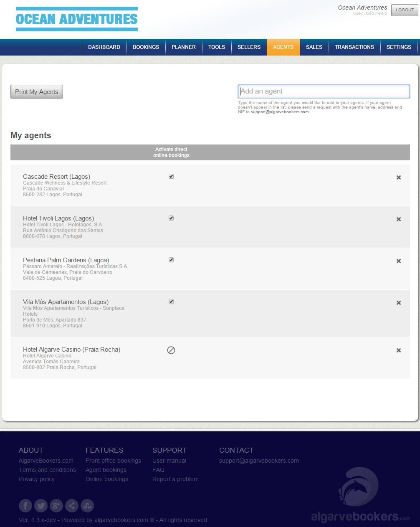Image resolution: width=420 pixels, height=527 pixels.
Task: Click the blocked icon for Hotel Algarve Casino
Action: [x=171, y=350]
